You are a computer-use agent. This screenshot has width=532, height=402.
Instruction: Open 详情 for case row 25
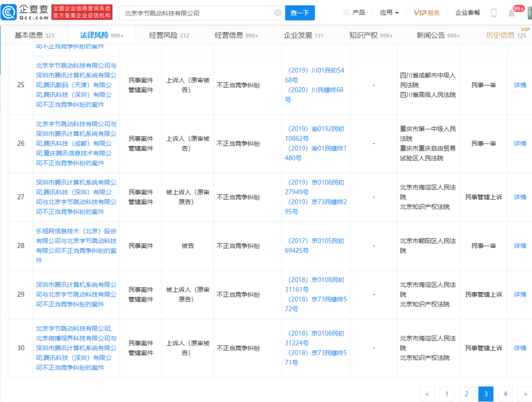click(x=520, y=85)
